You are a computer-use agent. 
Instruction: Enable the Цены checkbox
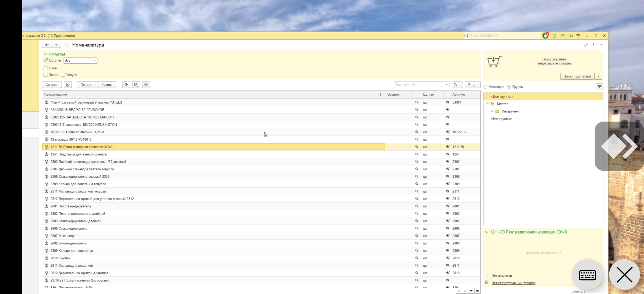[45, 68]
